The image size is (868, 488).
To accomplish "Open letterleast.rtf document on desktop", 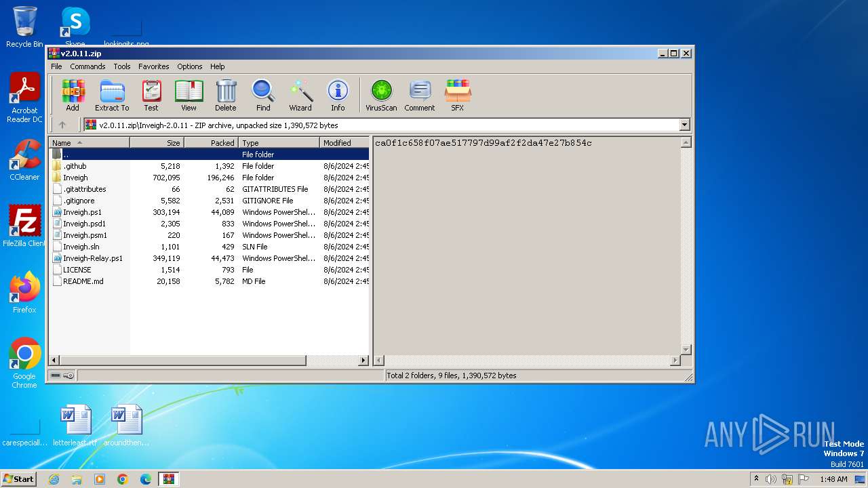I will (75, 426).
